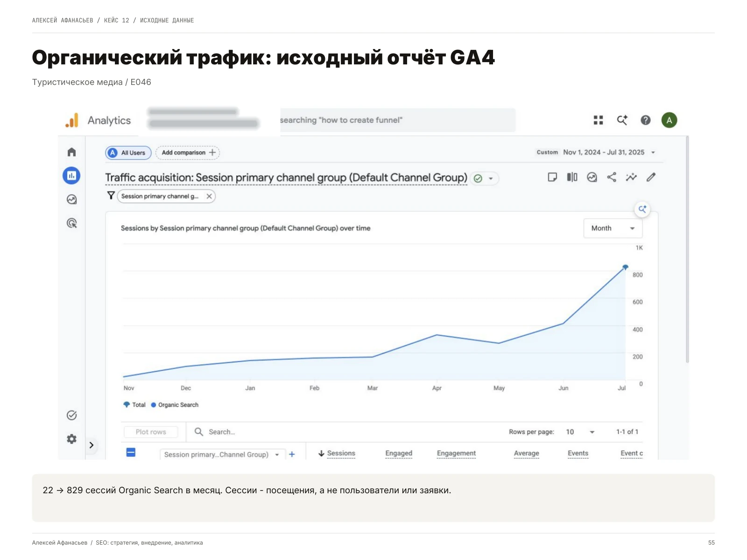Screen dimensions: 747x560
Task: Open the Advertising icon in the sidebar
Action: pyautogui.click(x=71, y=223)
